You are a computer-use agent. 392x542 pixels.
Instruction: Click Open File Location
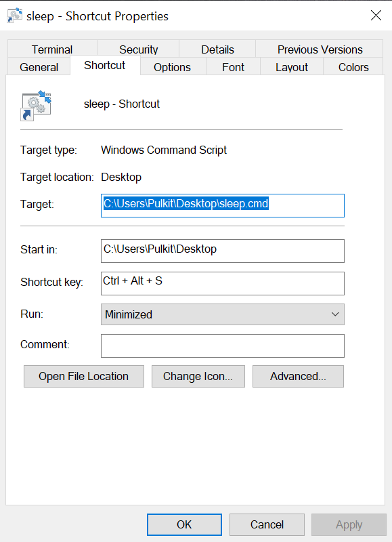click(x=83, y=376)
